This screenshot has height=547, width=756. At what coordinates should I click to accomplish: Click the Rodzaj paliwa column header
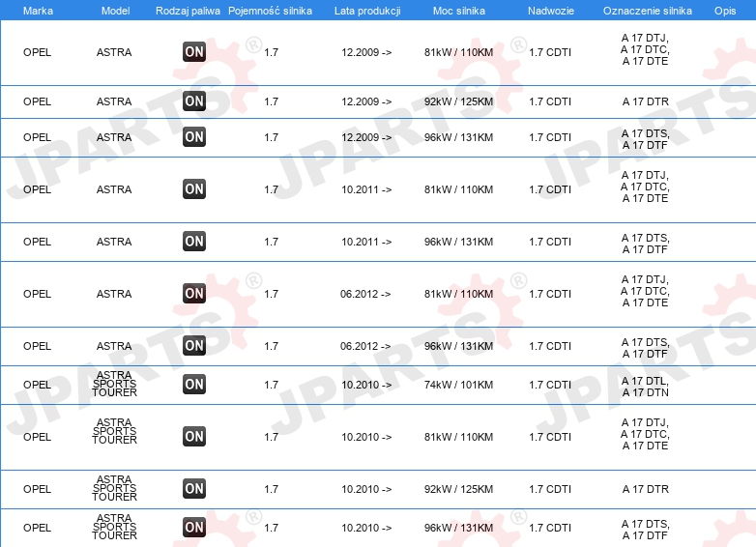point(188,11)
